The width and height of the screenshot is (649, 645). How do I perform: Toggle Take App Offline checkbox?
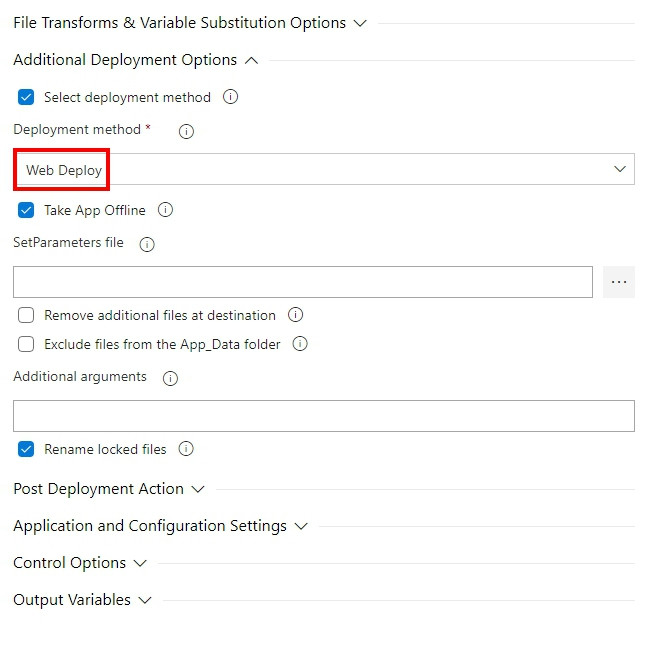tap(26, 210)
